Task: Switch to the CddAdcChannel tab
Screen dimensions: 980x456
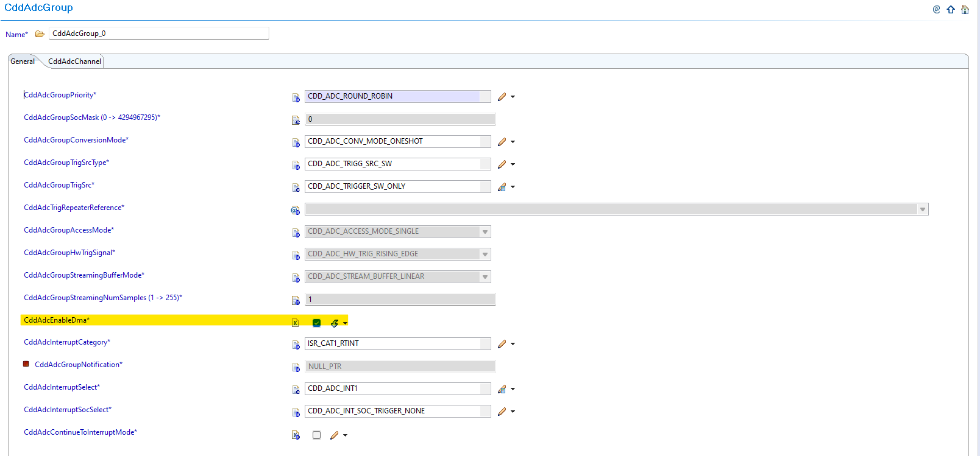Action: 74,61
